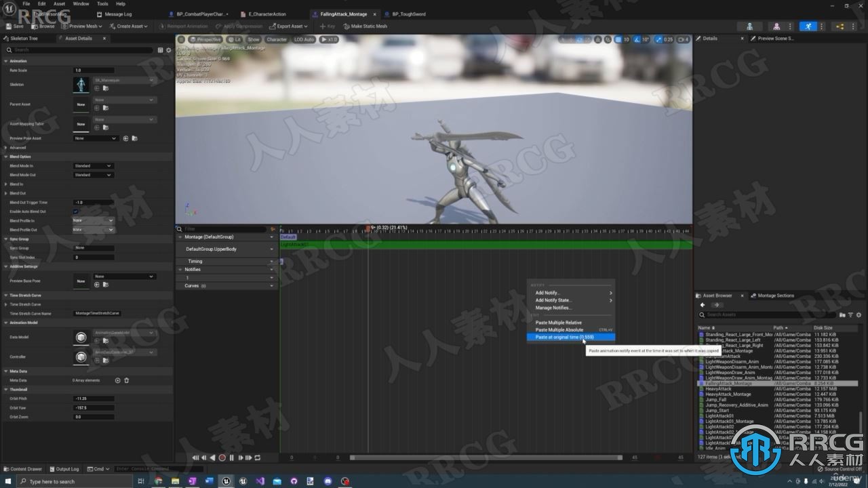Toggle loop playback button

pos(258,457)
